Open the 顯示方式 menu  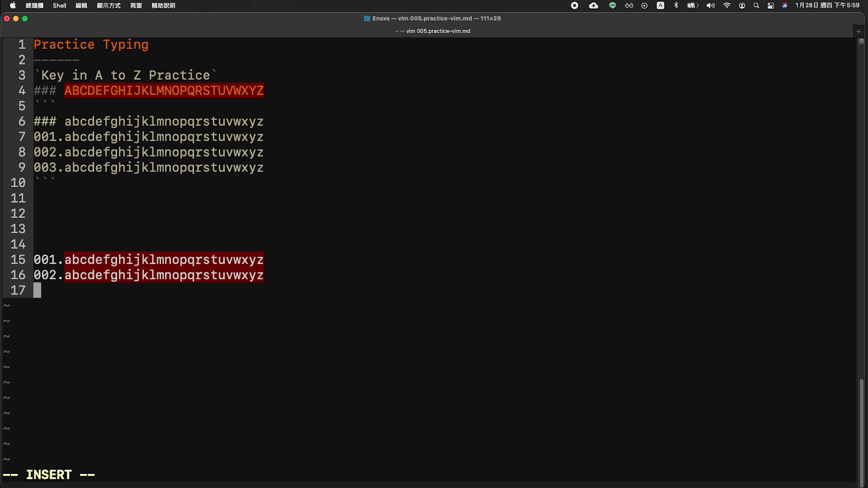[108, 5]
